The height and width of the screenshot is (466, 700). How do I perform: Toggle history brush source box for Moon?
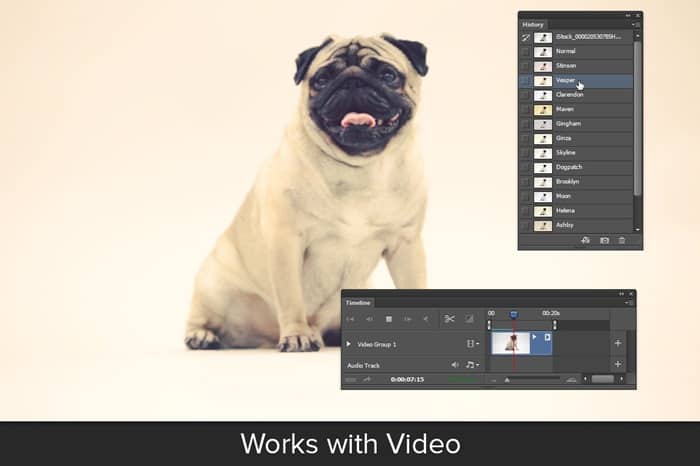click(525, 197)
